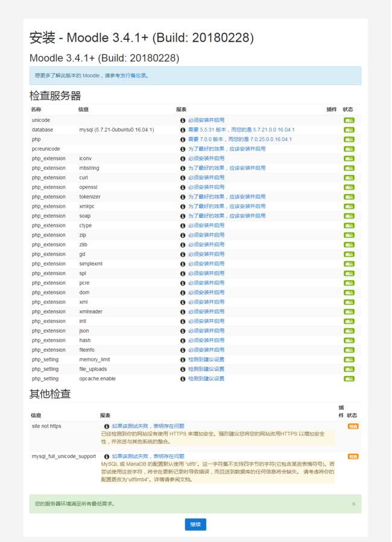Click the info icon in the json row
This screenshot has width=392, height=542.
tap(183, 331)
